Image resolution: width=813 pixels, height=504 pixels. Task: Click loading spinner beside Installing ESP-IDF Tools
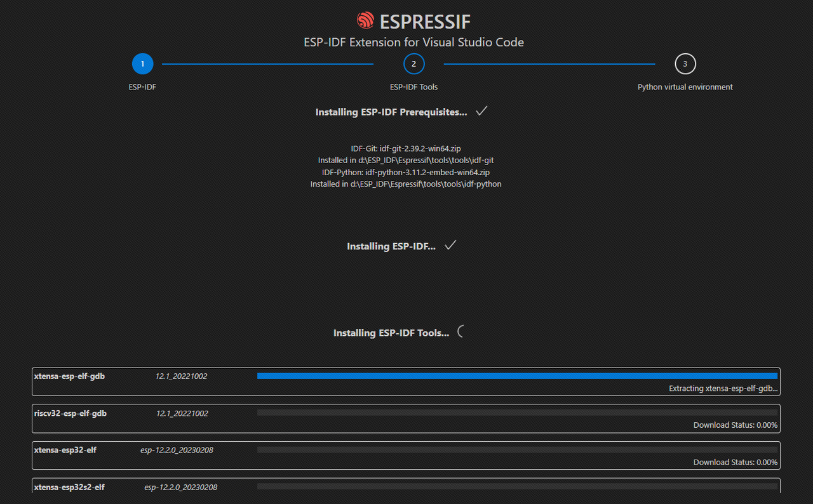coord(462,331)
